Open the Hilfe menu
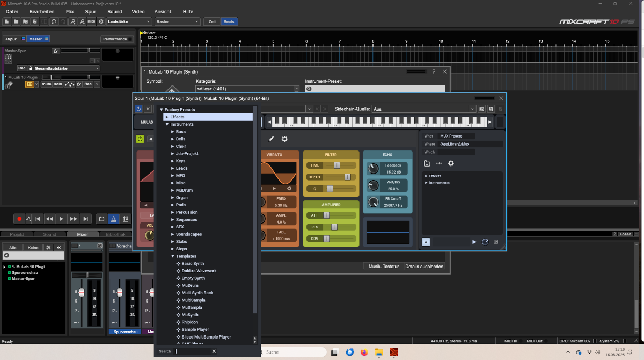This screenshot has height=360, width=644. [x=188, y=11]
